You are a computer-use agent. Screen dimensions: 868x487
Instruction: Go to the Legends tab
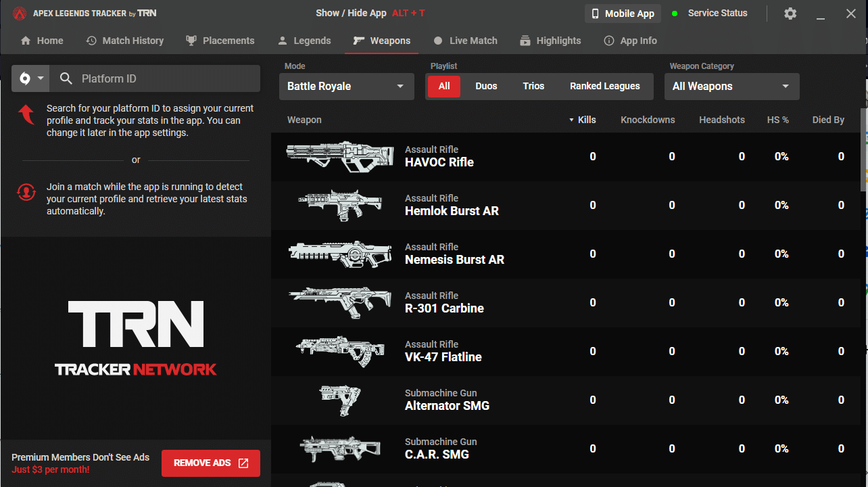(x=304, y=41)
